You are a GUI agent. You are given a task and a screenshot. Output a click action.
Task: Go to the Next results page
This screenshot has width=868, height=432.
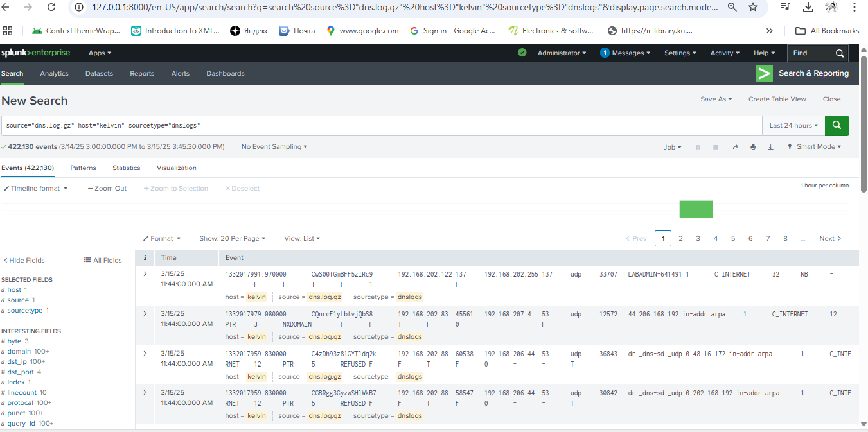(830, 238)
